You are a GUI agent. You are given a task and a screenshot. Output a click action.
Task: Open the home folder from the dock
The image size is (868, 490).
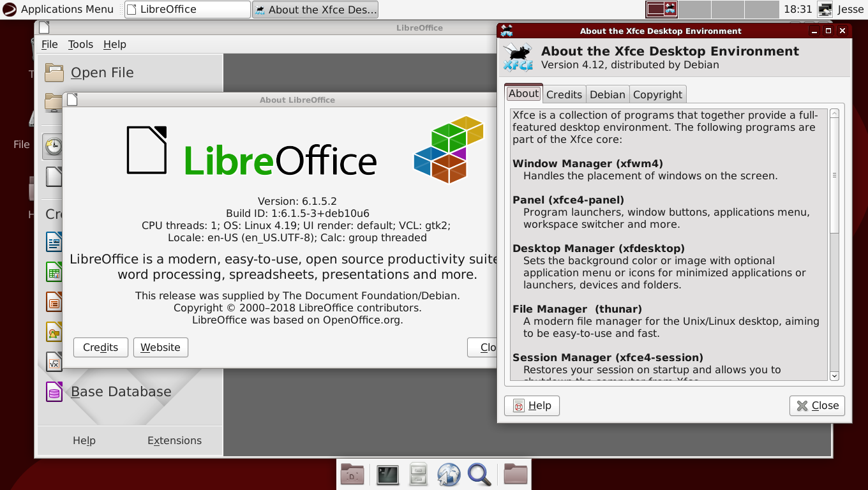point(515,475)
